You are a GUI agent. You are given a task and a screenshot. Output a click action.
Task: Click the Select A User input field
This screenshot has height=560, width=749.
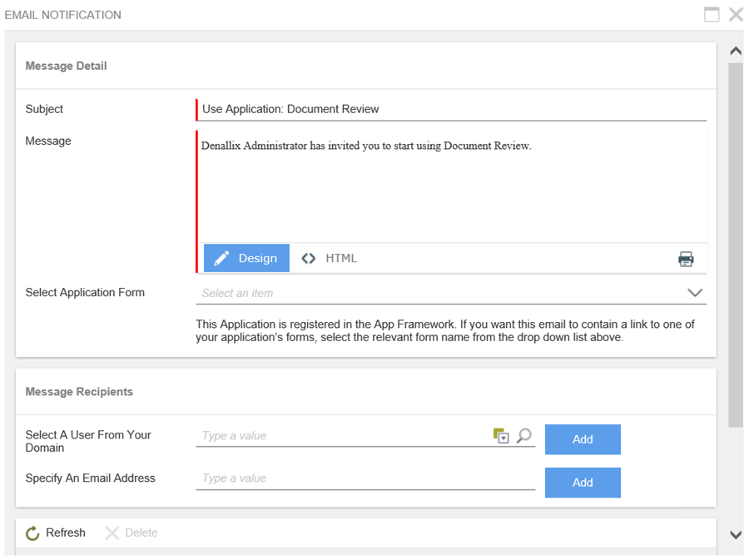[x=341, y=435]
